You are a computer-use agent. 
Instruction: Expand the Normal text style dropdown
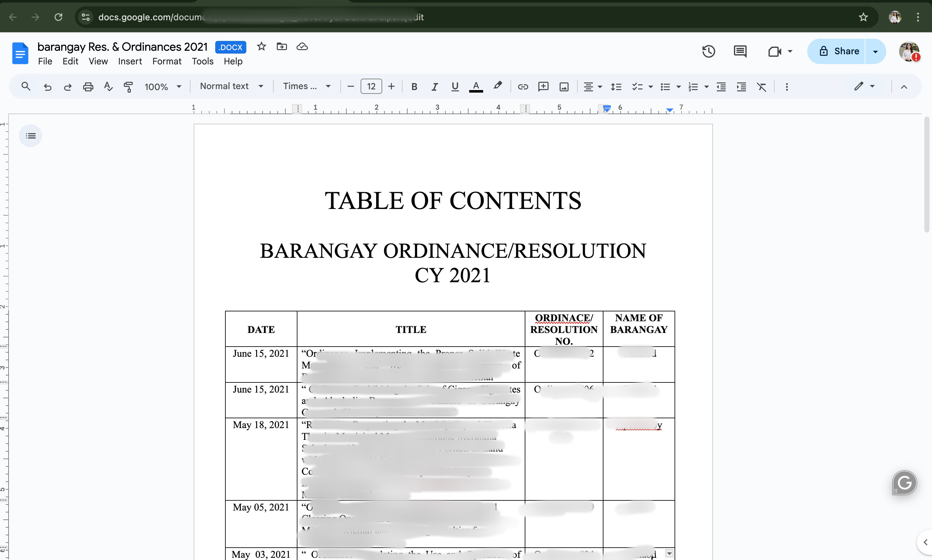(231, 87)
